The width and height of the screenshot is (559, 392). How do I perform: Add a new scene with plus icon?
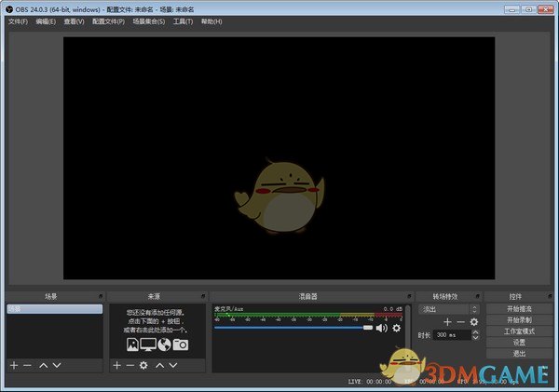(14, 365)
